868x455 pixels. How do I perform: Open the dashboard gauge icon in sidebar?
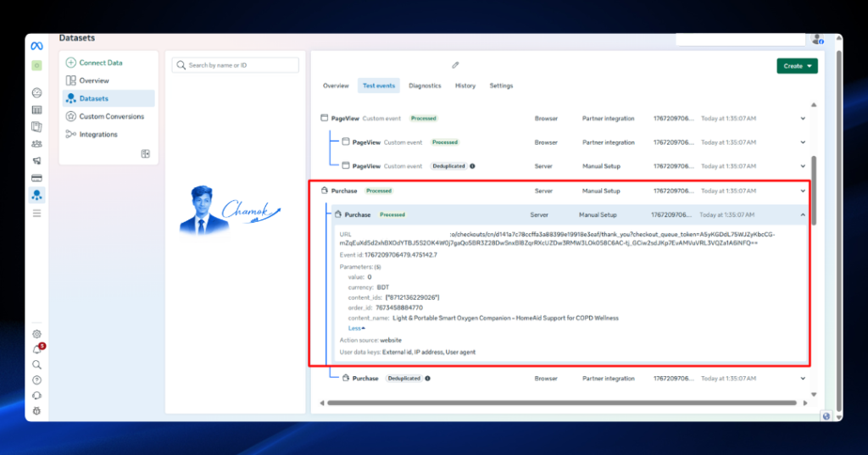pyautogui.click(x=36, y=93)
